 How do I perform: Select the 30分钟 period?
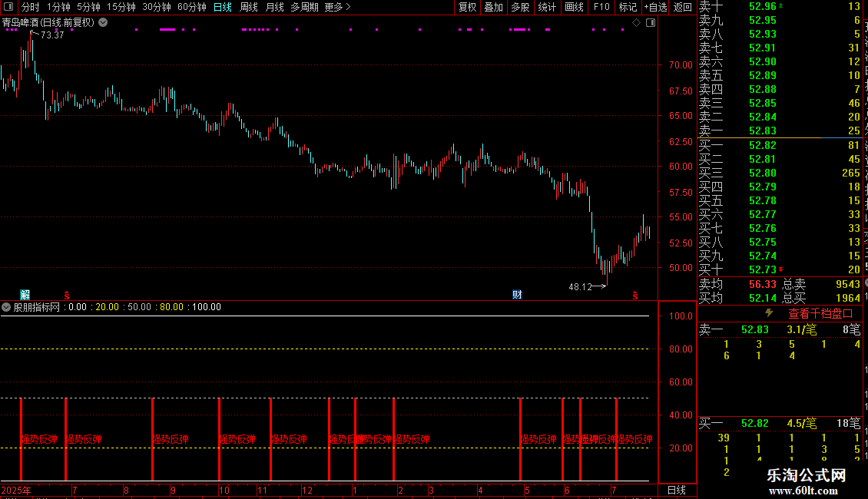[x=156, y=7]
